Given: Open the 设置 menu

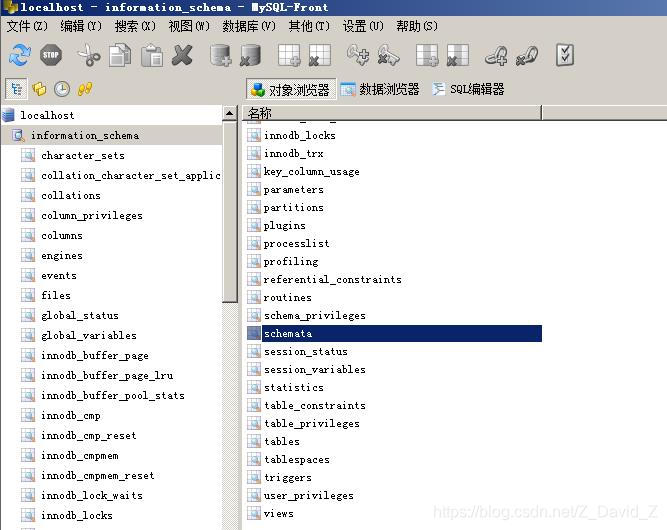Looking at the screenshot, I should tap(363, 26).
